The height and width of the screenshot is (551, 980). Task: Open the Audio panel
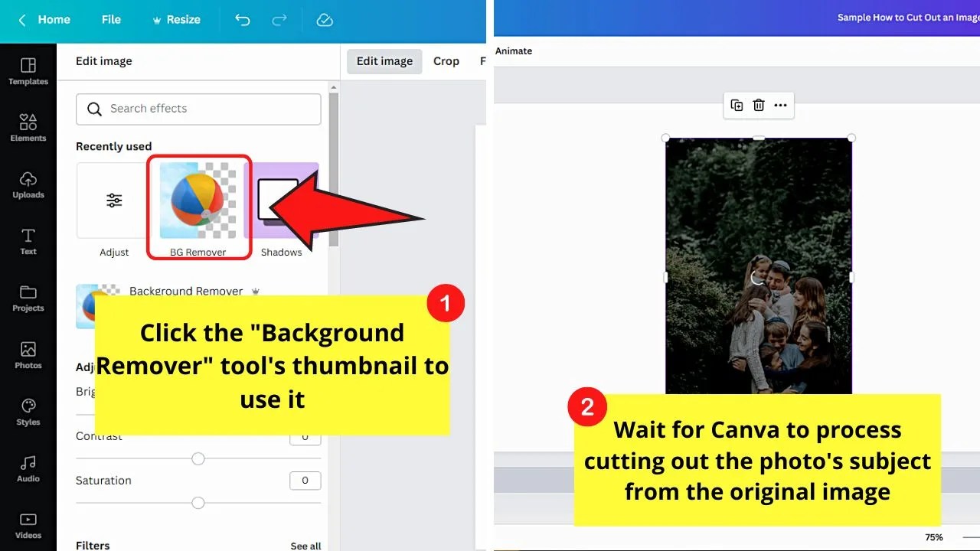28,468
